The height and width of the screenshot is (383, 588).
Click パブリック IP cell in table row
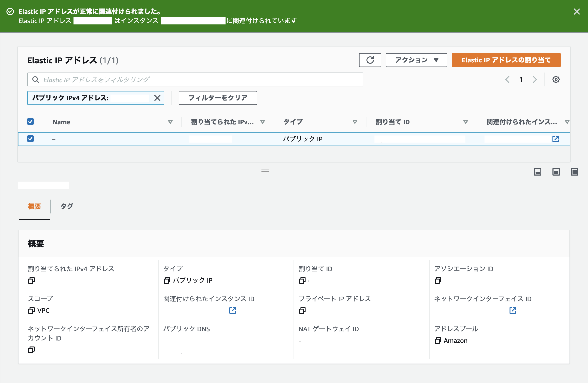pyautogui.click(x=303, y=139)
